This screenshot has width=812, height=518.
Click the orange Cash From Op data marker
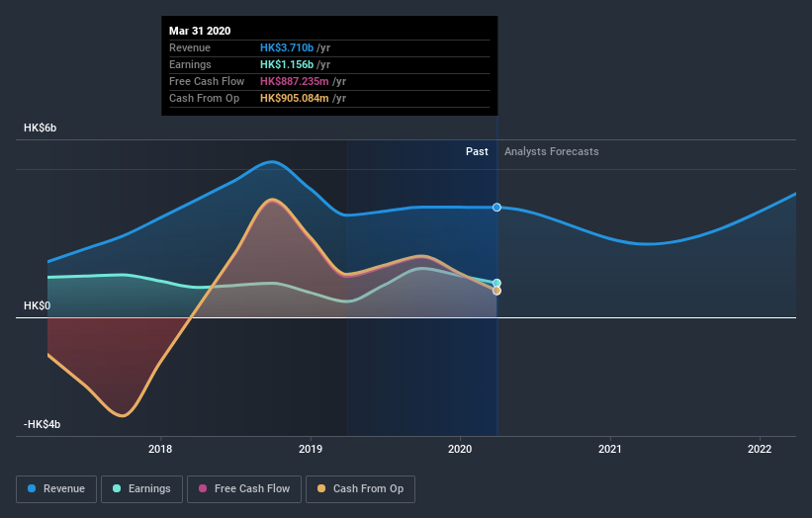tap(496, 291)
